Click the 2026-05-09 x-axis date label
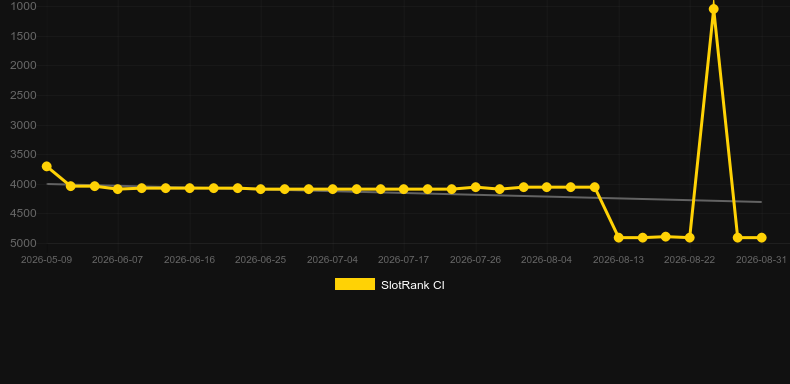This screenshot has width=790, height=384. 46,260
